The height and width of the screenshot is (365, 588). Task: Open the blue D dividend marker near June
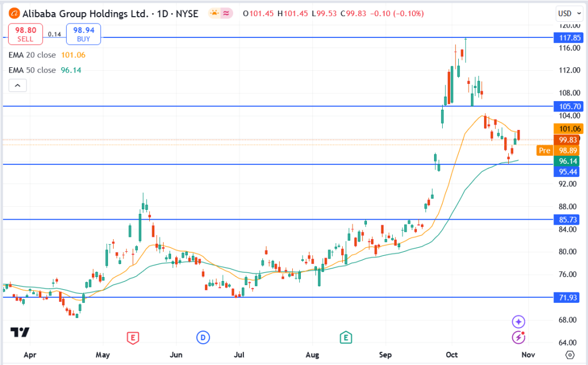click(x=203, y=337)
